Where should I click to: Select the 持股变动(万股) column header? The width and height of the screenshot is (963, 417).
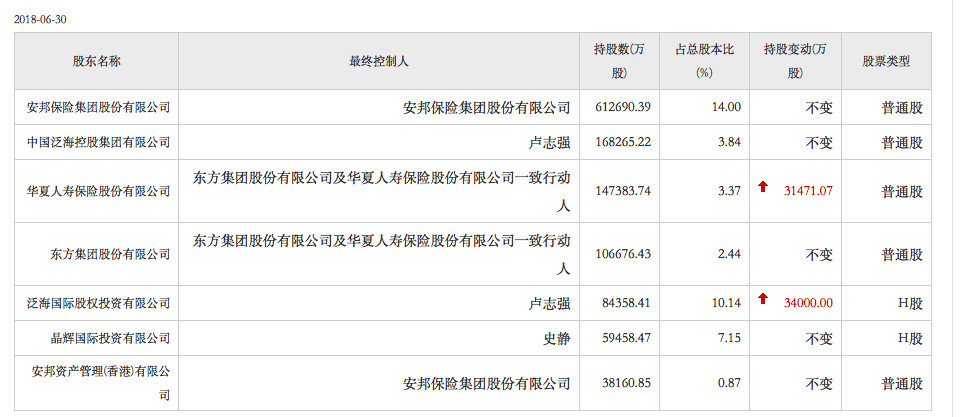[x=795, y=61]
